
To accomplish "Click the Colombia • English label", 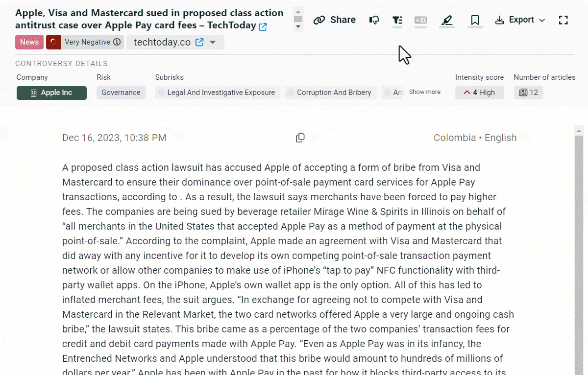I will point(475,138).
